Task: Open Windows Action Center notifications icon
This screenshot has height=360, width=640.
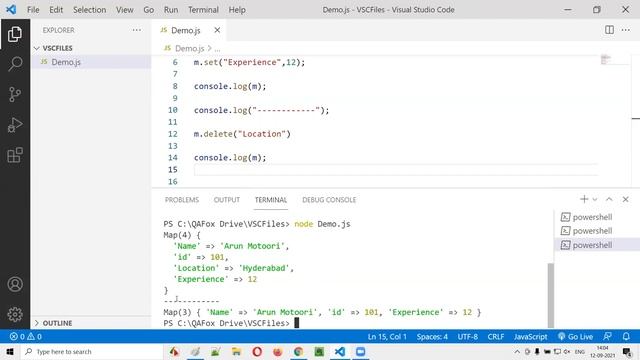Action: 627,351
